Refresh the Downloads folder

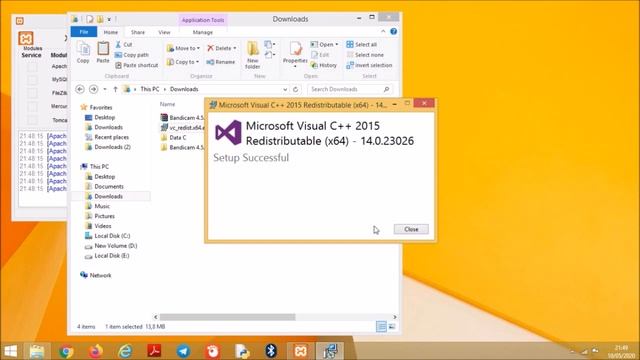(x=296, y=89)
